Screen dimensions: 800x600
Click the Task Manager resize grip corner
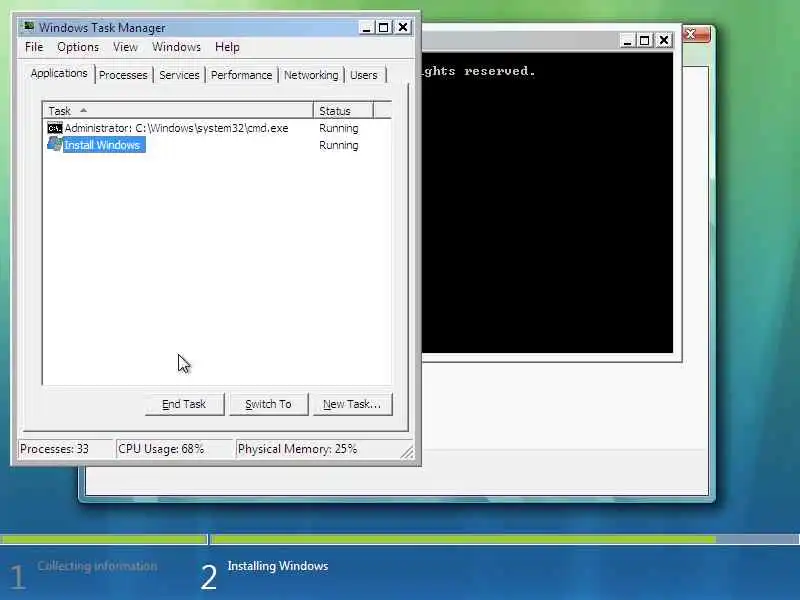coord(407,452)
